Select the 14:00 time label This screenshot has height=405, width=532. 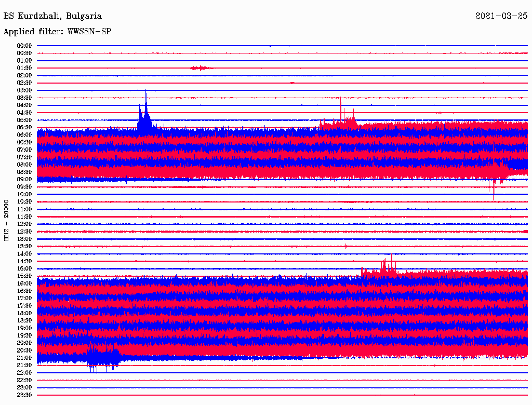point(24,254)
